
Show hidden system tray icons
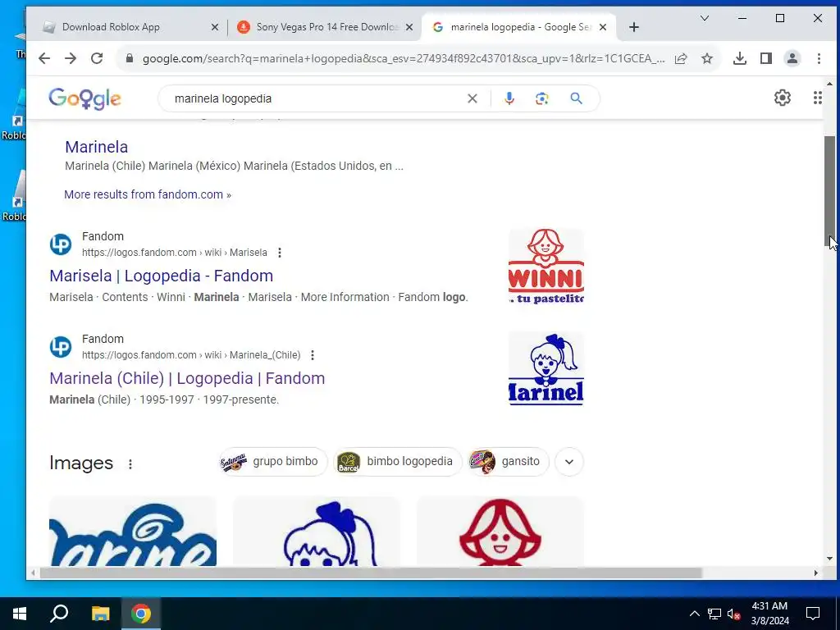[x=694, y=614]
